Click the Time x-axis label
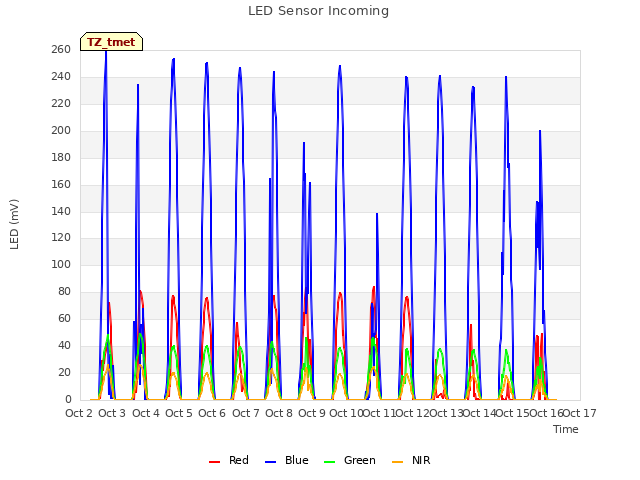Screen dimensions: 640x480 pyautogui.click(x=566, y=429)
